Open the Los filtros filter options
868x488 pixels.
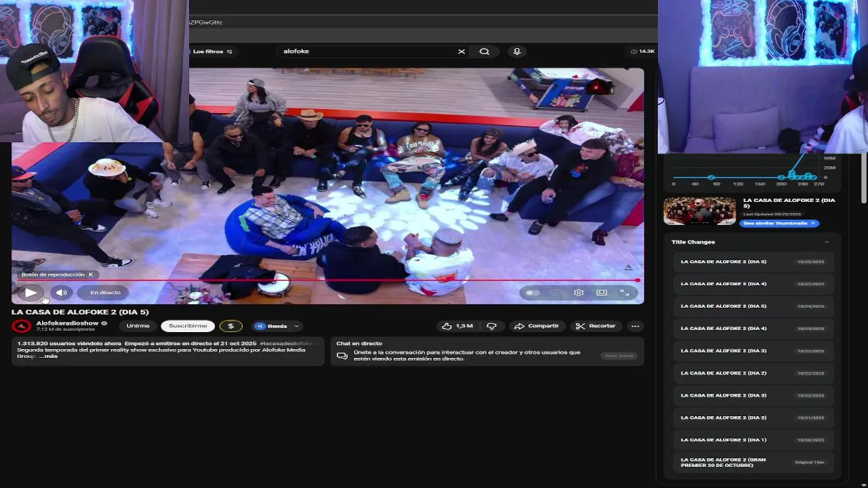(212, 52)
